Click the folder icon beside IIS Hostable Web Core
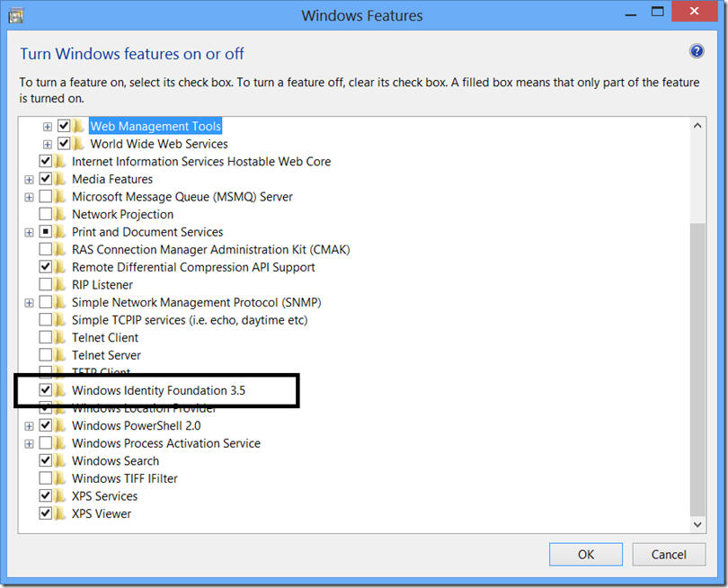 tap(60, 162)
